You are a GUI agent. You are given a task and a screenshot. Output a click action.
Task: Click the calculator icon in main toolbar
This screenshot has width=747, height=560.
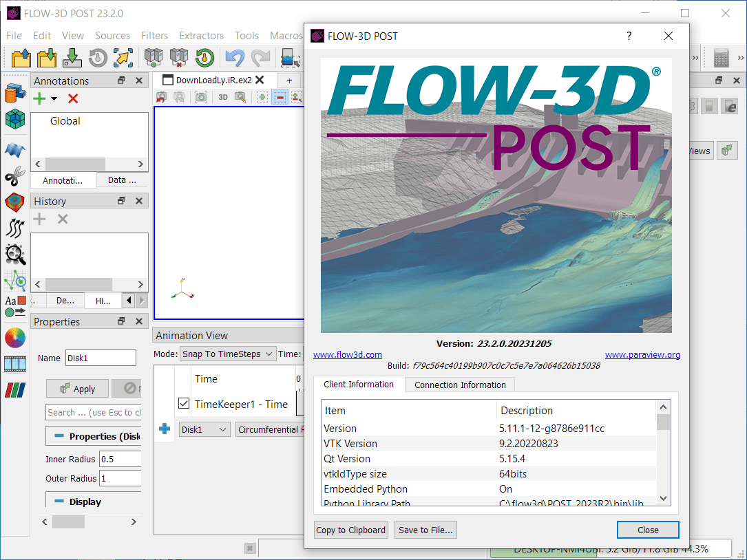721,58
